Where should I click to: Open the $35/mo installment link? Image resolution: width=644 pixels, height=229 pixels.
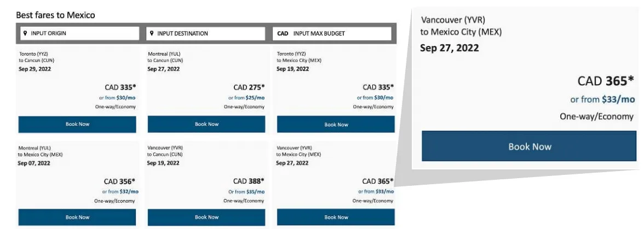[x=254, y=191]
